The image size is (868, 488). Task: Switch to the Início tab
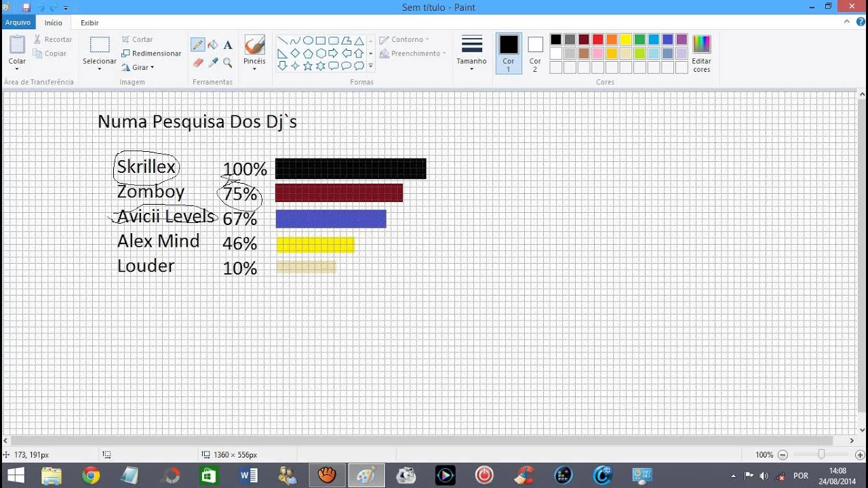[54, 22]
